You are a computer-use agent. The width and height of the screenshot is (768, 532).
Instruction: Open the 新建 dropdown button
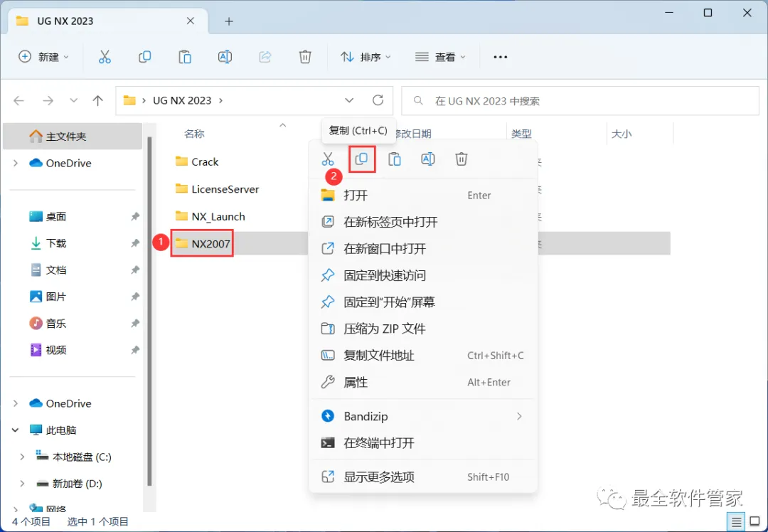click(x=43, y=57)
